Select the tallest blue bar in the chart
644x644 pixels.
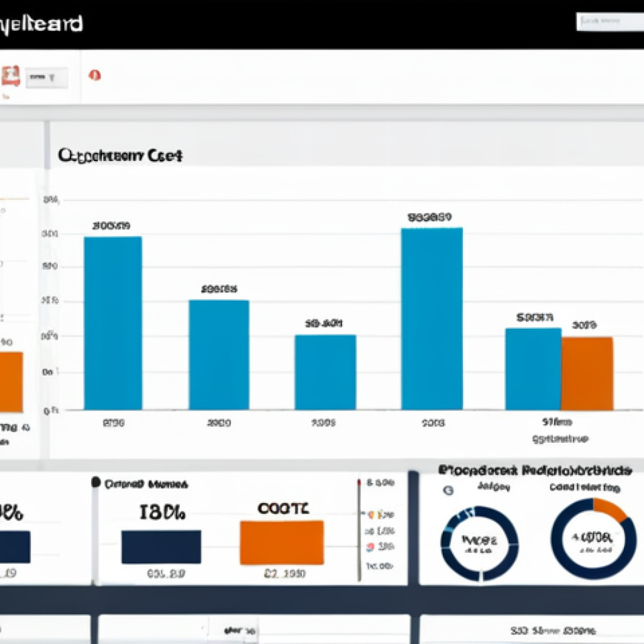[x=431, y=319]
